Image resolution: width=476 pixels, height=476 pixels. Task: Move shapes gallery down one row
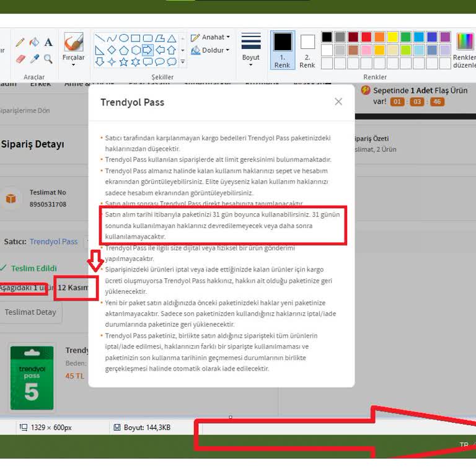[183, 50]
